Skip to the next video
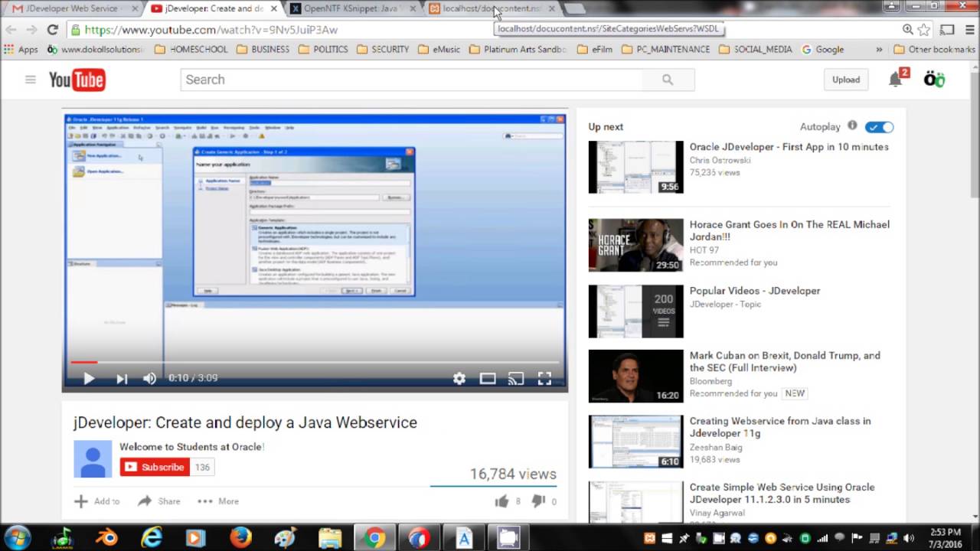This screenshot has width=980, height=551. (x=121, y=378)
